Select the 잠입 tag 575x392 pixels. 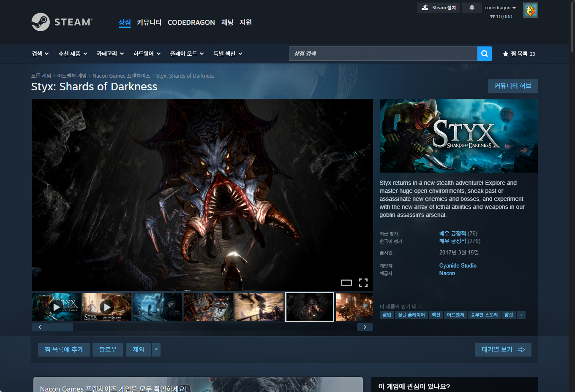tap(387, 315)
